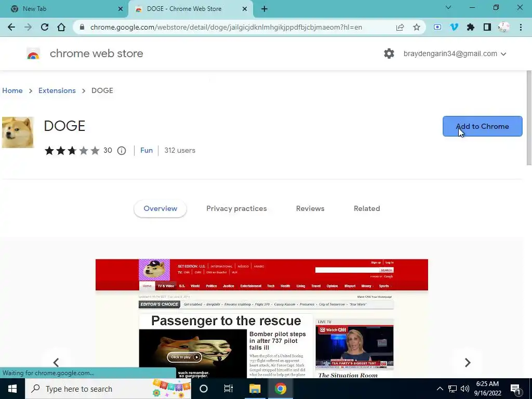The width and height of the screenshot is (532, 399).
Task: Close the DOGE - Chrome Web Store tab
Action: pyautogui.click(x=245, y=9)
